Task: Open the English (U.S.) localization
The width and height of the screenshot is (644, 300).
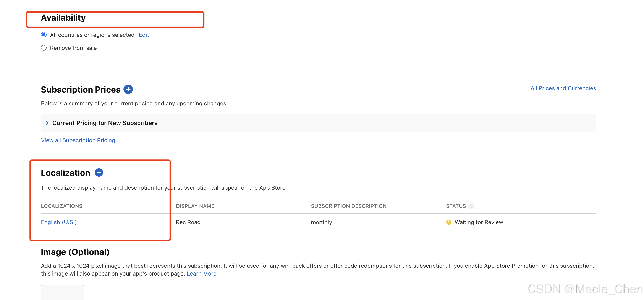Action: (x=59, y=222)
